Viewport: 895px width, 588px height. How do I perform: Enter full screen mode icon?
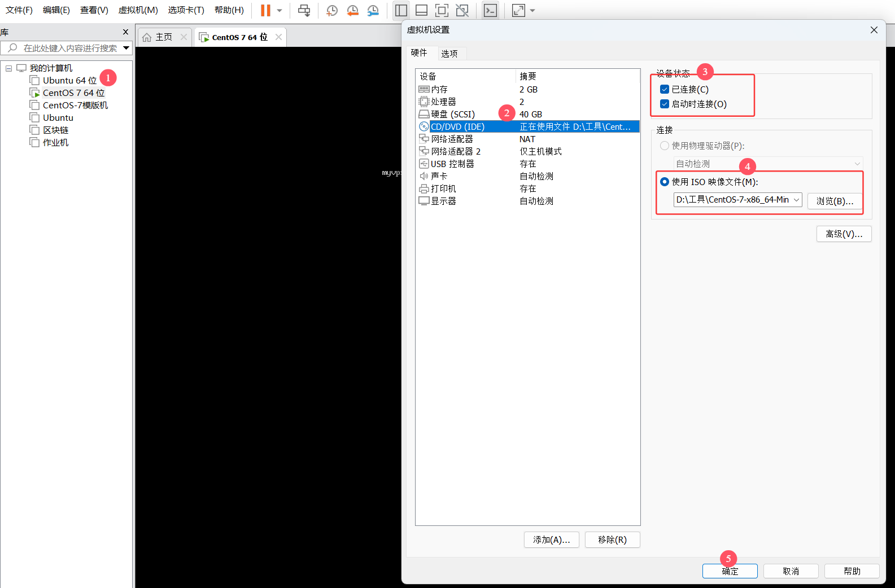point(442,10)
